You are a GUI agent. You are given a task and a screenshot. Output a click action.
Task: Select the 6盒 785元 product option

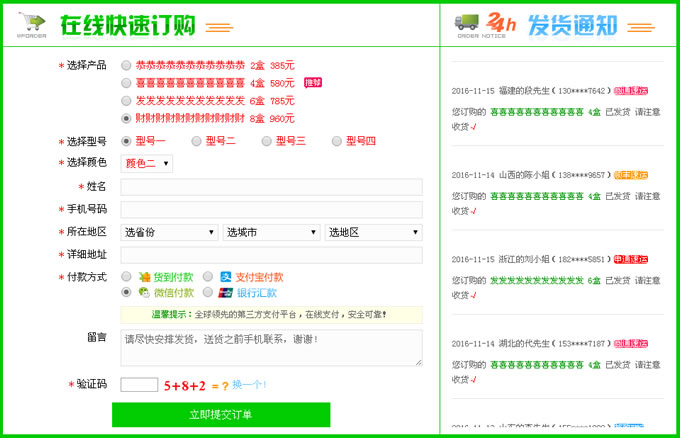click(126, 101)
